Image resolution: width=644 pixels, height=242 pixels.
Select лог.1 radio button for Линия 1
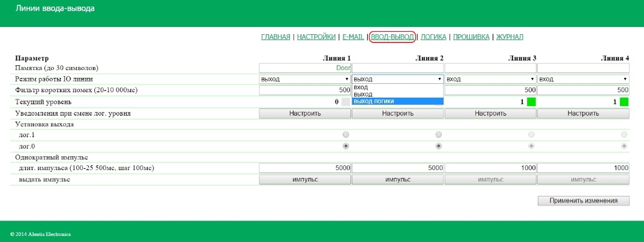(x=346, y=135)
